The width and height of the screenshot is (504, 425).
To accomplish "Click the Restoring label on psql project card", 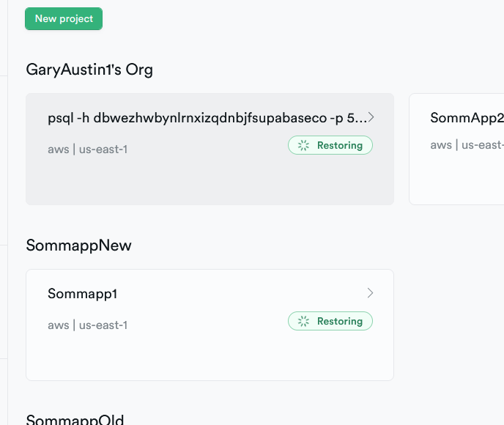I will [x=339, y=145].
